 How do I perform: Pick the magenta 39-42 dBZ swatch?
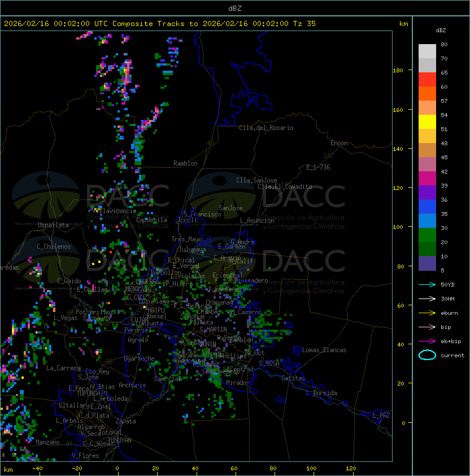tap(427, 179)
